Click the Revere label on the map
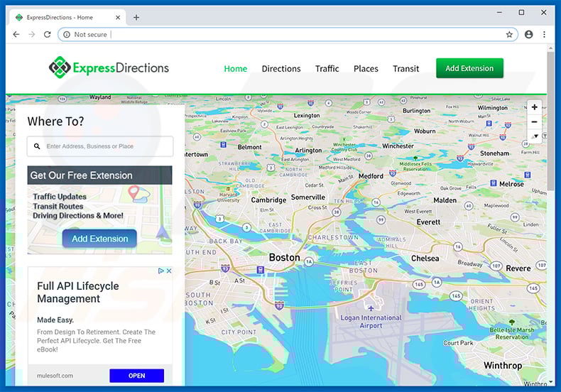The height and width of the screenshot is (392, 561). [x=518, y=268]
